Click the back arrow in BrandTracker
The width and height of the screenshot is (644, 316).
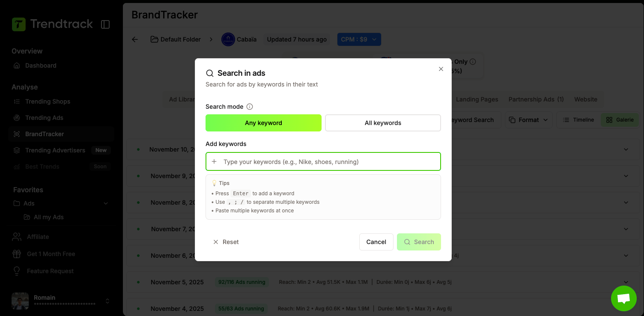(135, 39)
